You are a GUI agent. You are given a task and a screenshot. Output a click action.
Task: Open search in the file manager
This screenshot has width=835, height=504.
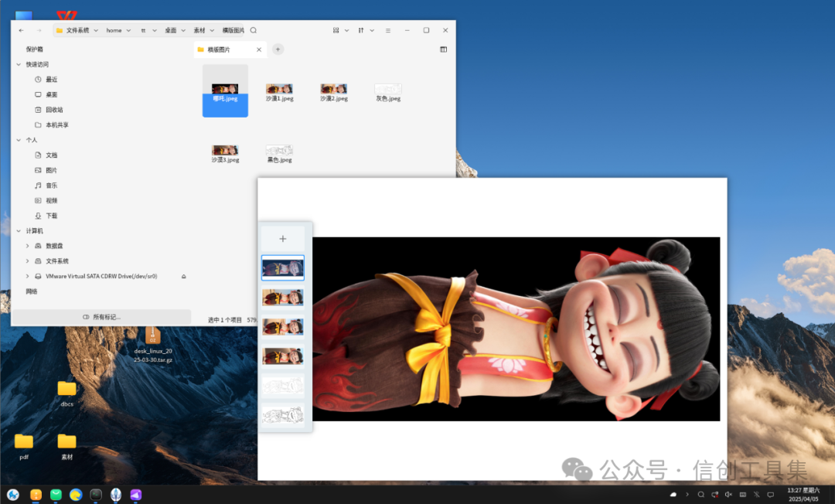coord(254,30)
